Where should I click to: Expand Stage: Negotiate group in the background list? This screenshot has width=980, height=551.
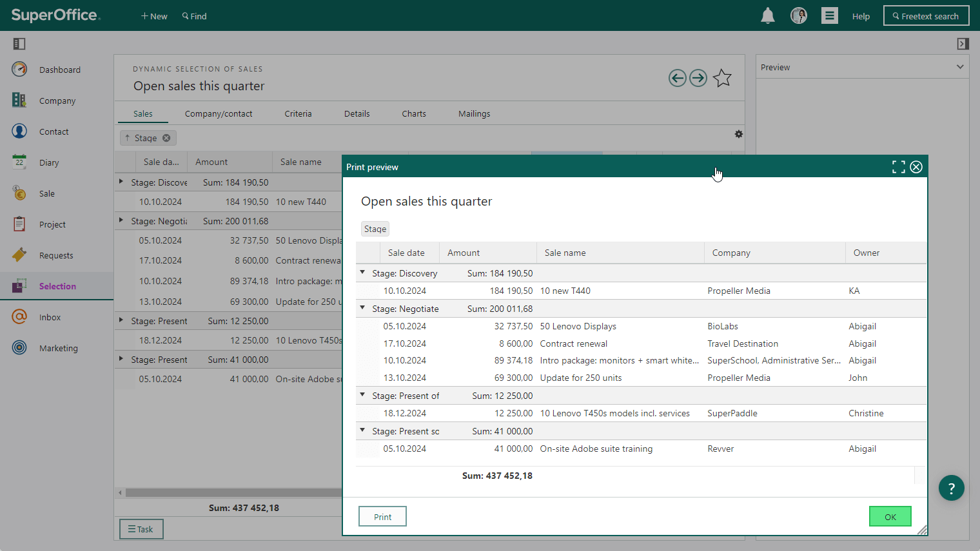click(121, 220)
